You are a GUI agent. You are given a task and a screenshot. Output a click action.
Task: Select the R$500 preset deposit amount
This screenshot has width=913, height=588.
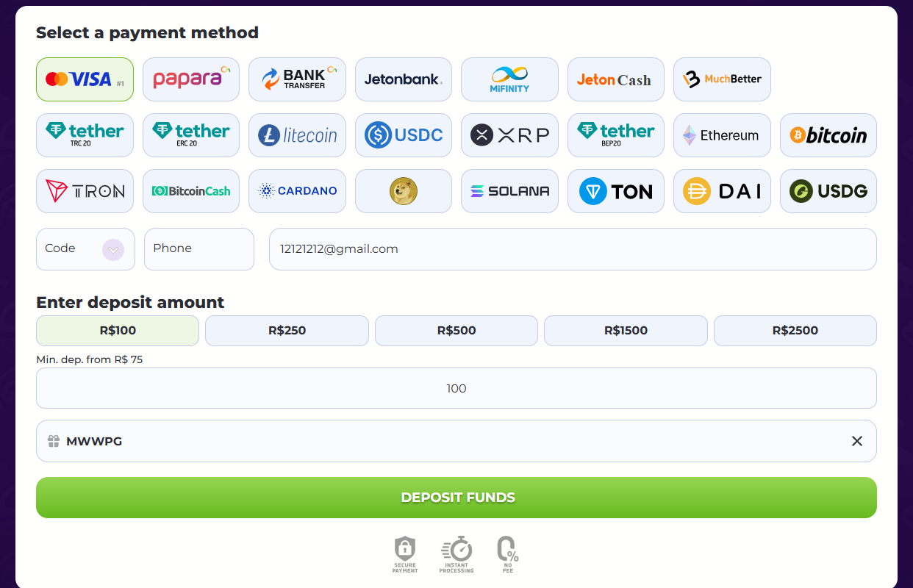(x=456, y=331)
